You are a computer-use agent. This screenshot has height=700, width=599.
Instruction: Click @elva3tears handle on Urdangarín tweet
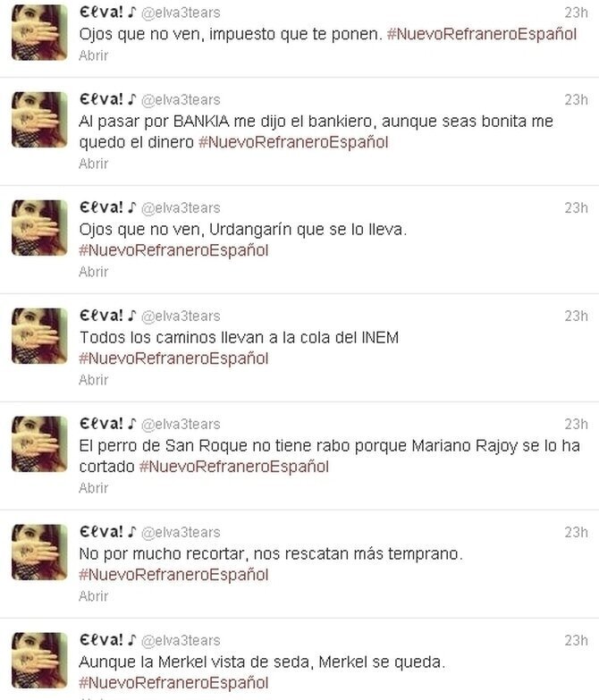(181, 208)
